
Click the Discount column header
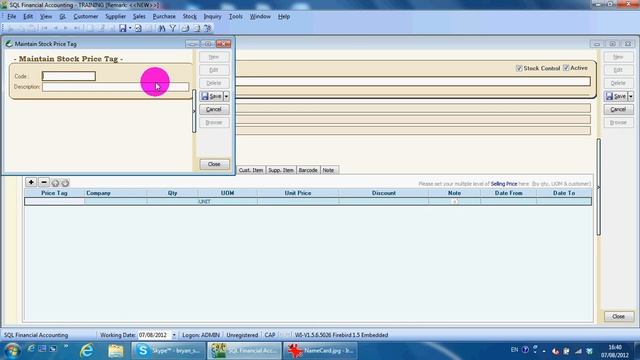(384, 193)
